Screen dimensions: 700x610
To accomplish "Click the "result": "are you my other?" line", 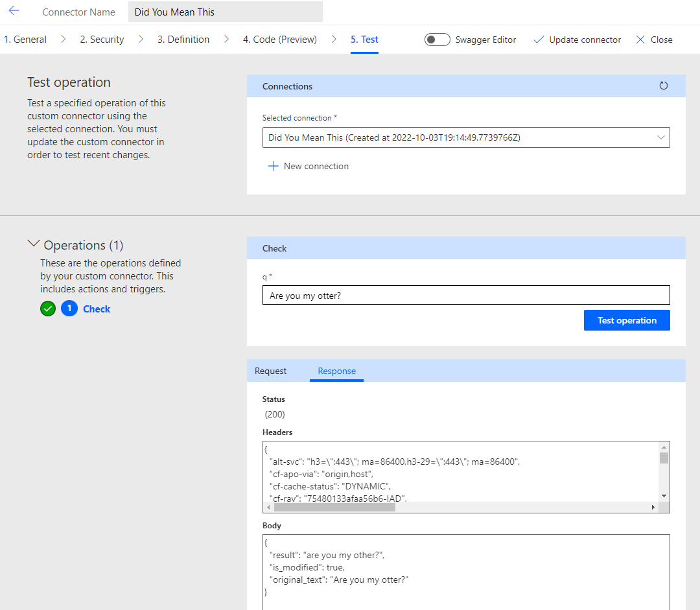I will (x=327, y=555).
